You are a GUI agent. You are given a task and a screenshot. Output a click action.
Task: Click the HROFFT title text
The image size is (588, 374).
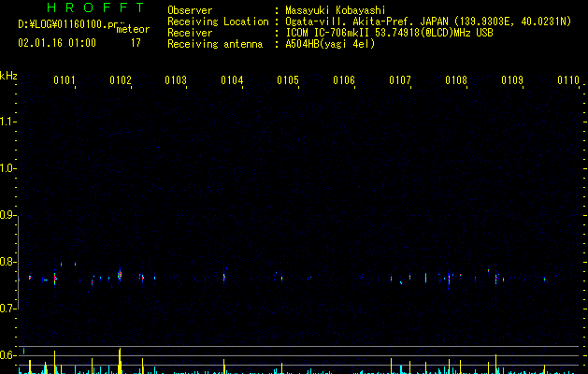pos(95,7)
